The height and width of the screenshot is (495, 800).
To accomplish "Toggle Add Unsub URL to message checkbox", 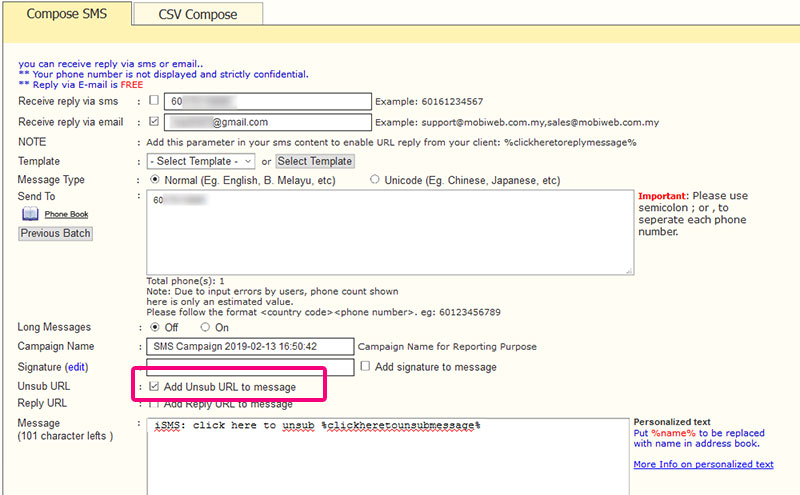I will tap(154, 386).
